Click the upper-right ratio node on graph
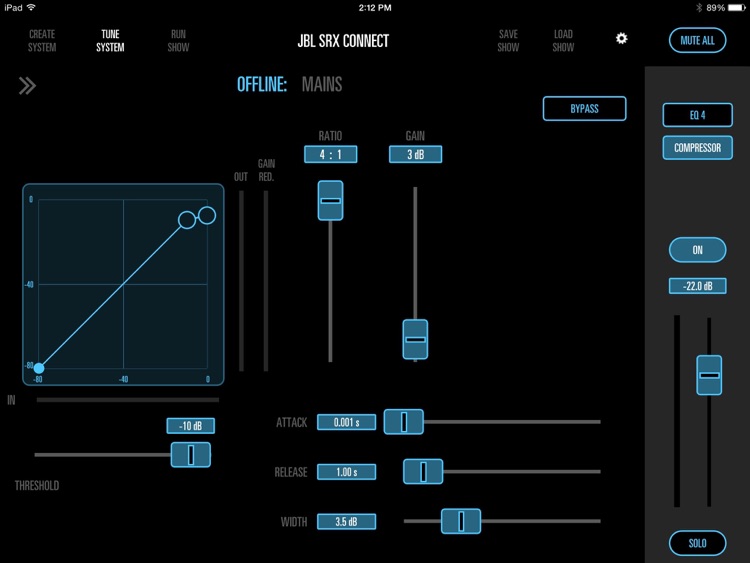 coord(207,215)
